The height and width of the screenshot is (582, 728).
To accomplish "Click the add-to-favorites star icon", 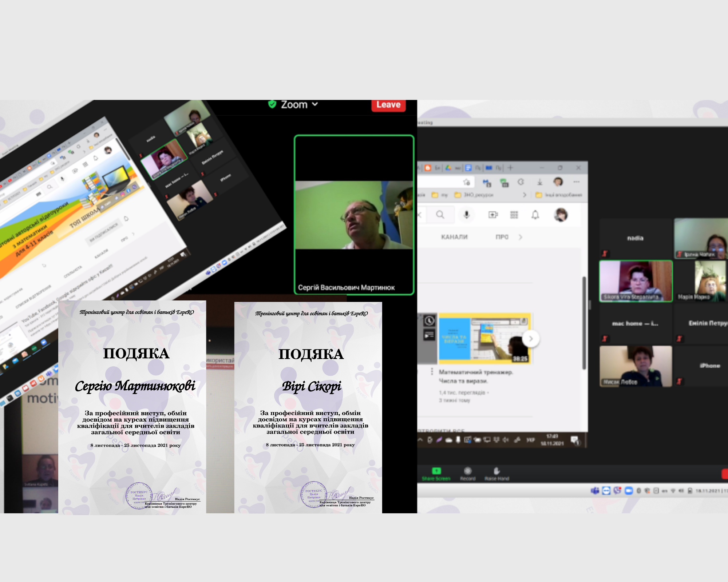I will 467,182.
